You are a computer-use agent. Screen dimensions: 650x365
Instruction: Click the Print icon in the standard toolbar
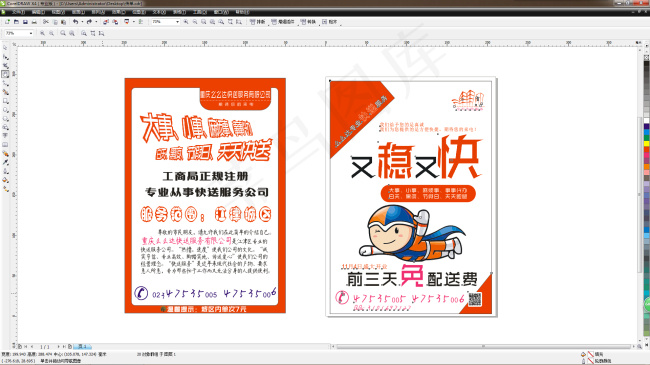click(34, 22)
